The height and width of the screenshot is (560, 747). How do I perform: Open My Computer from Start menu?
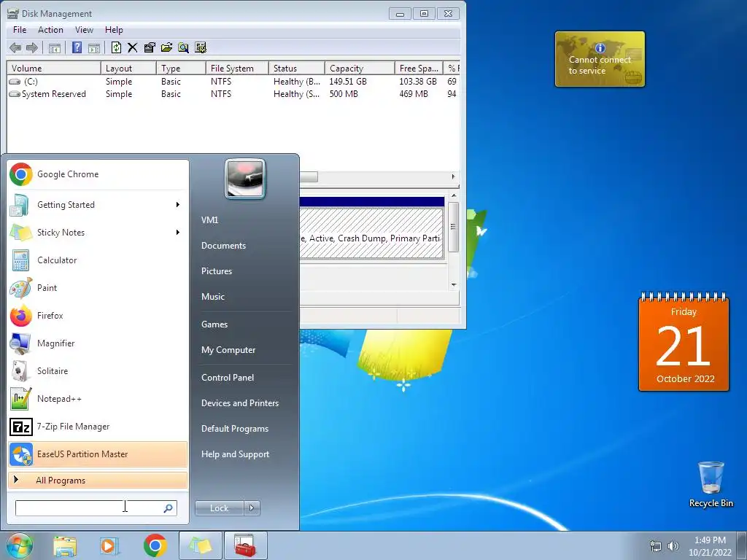click(x=228, y=350)
